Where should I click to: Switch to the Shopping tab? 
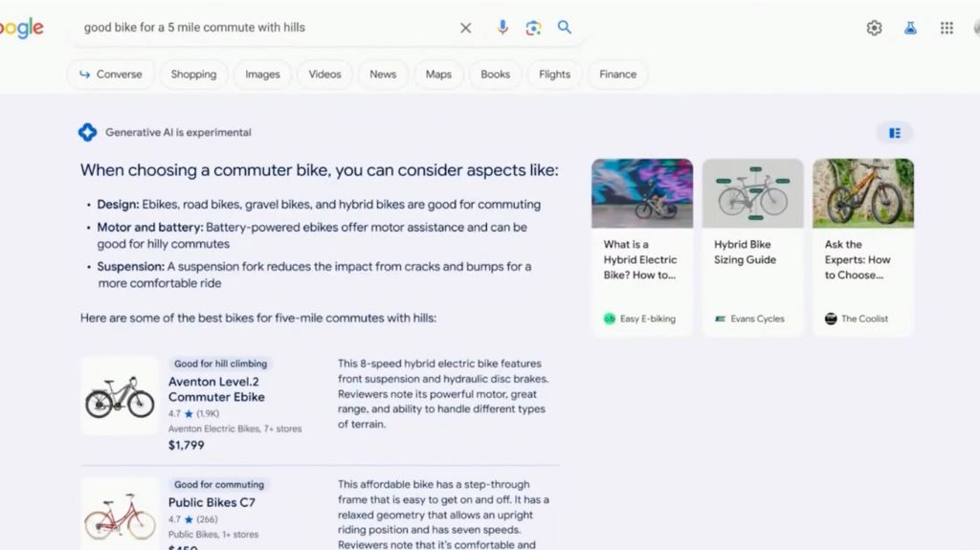(193, 75)
